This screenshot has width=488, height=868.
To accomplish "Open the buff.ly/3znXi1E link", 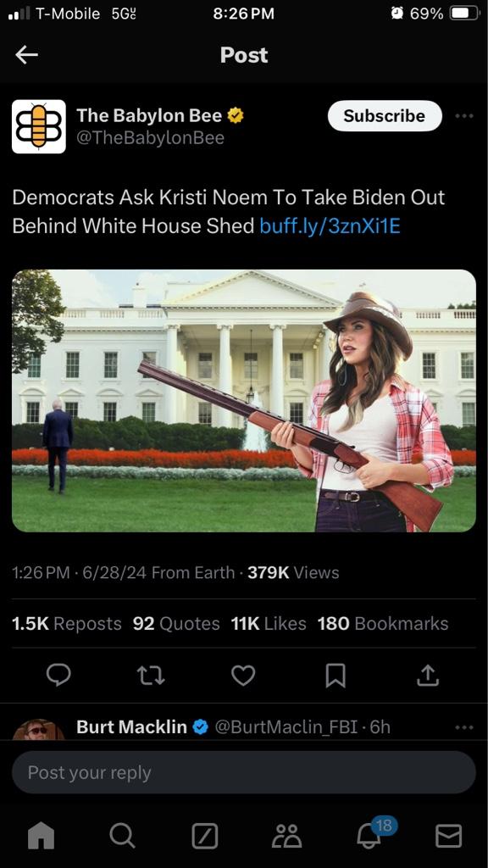I will coord(330,225).
